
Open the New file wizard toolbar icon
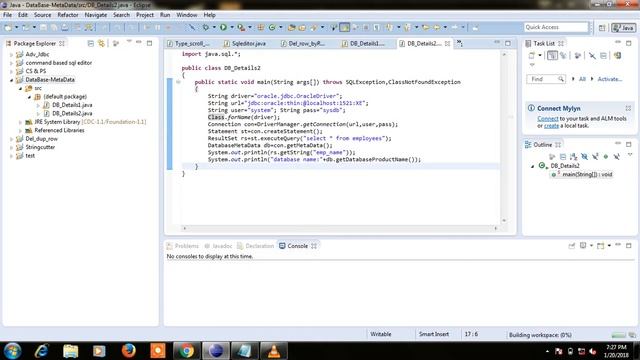pyautogui.click(x=8, y=27)
